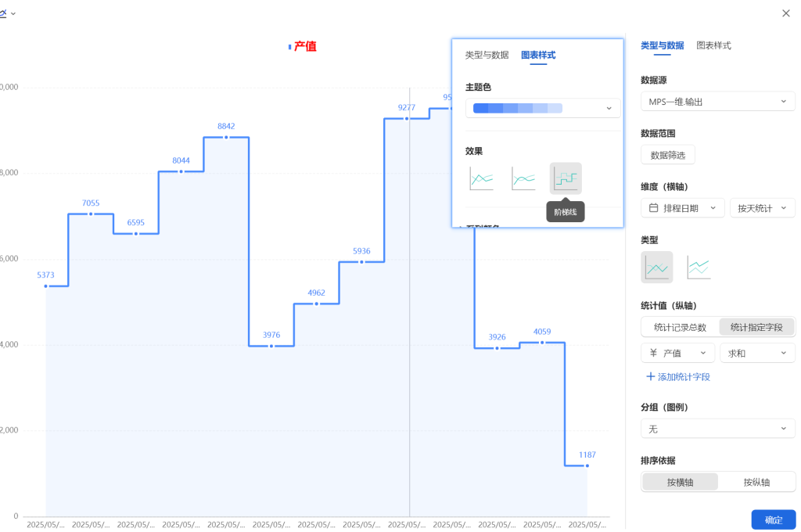
Task: Click the 5373 data label
Action: point(45,275)
